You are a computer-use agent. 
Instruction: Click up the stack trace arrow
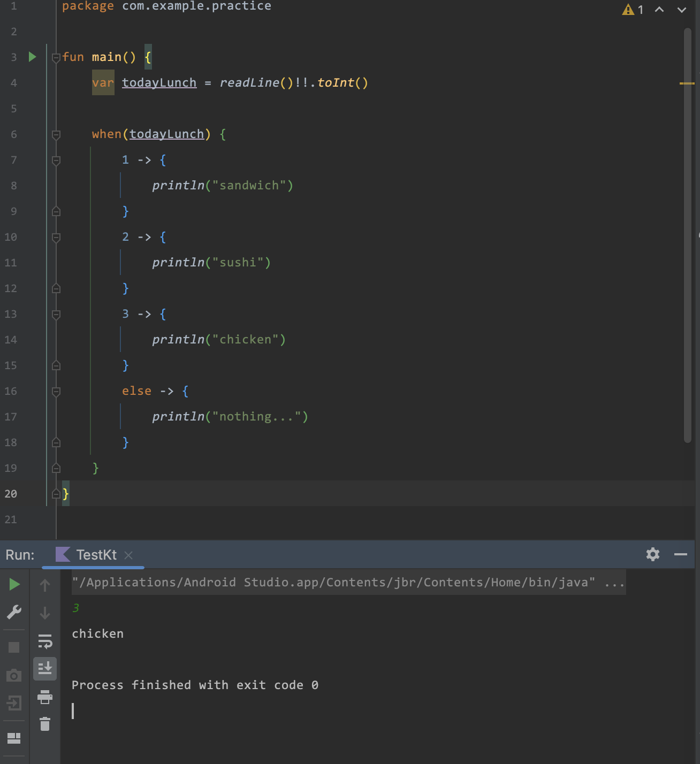(x=45, y=585)
